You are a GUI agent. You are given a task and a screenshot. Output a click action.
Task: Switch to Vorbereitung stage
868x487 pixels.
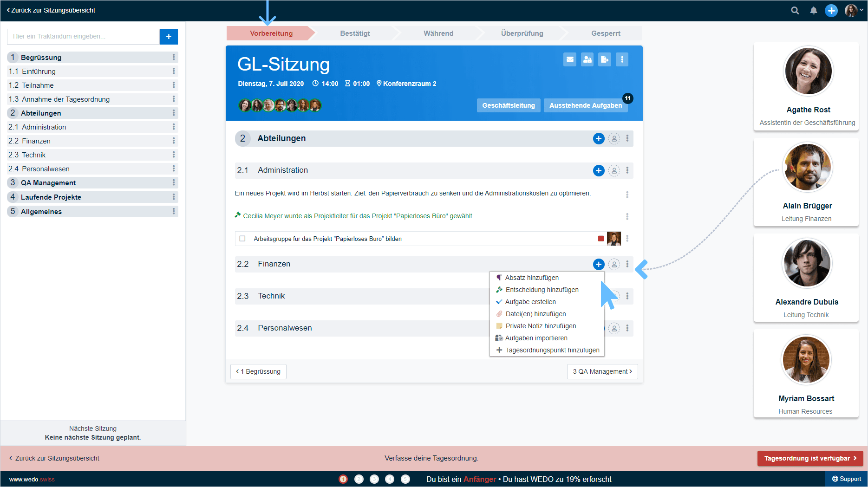[x=271, y=33]
